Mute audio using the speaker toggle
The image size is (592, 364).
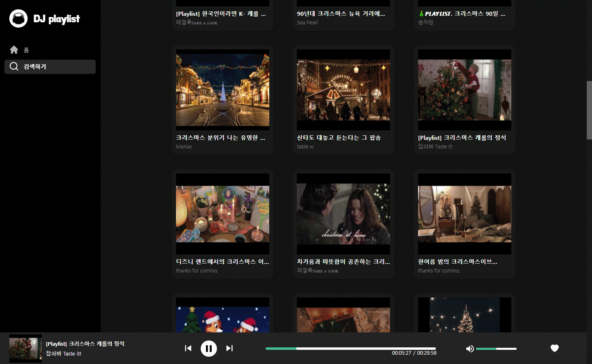470,348
